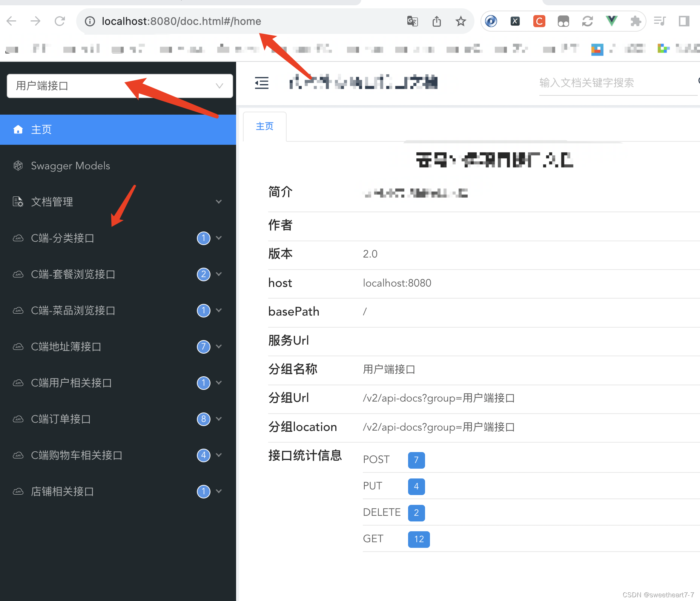Open the C端-套餐浏览接口 menu item

(x=118, y=274)
